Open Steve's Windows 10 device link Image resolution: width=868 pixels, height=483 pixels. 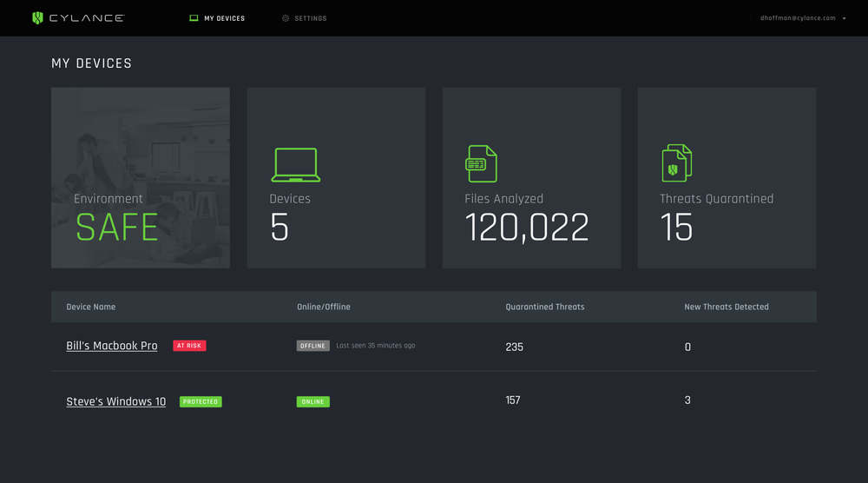(115, 401)
